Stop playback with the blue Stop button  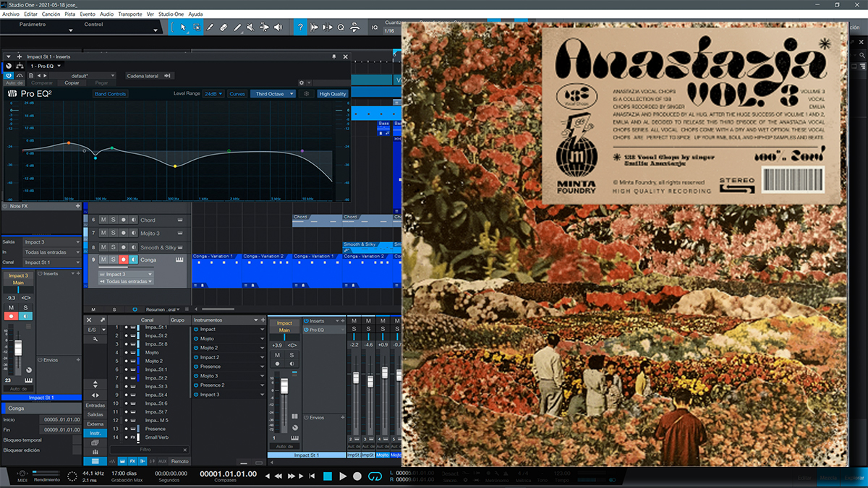pyautogui.click(x=327, y=476)
